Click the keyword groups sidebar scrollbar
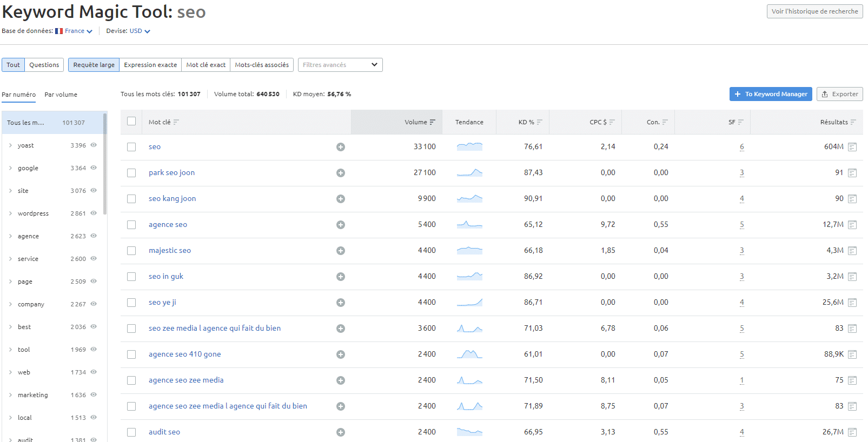Viewport: 868px width, 442px height. point(105,164)
